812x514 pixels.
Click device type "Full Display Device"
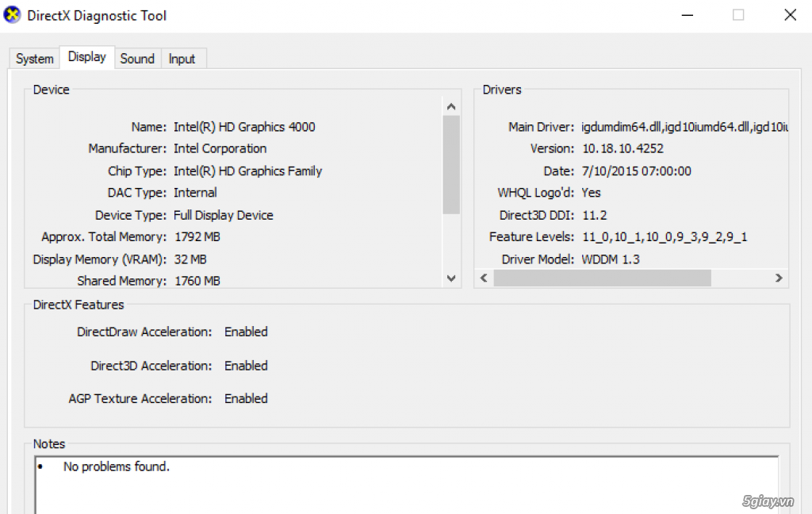(x=223, y=215)
